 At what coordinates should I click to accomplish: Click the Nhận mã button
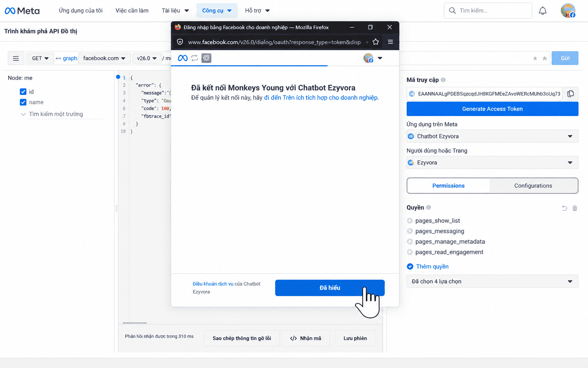(x=305, y=338)
